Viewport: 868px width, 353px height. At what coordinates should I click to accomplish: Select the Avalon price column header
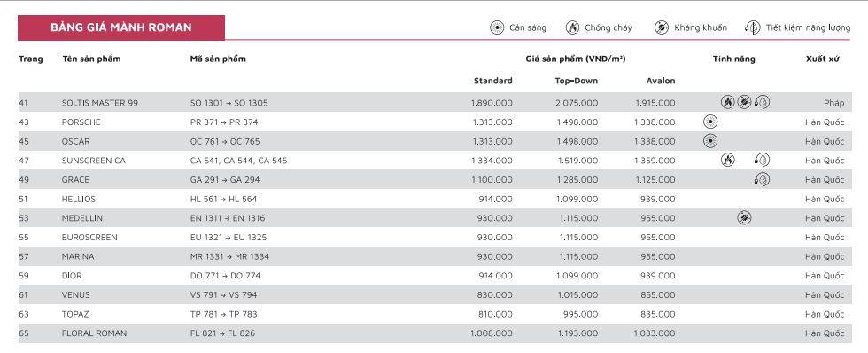tap(661, 81)
